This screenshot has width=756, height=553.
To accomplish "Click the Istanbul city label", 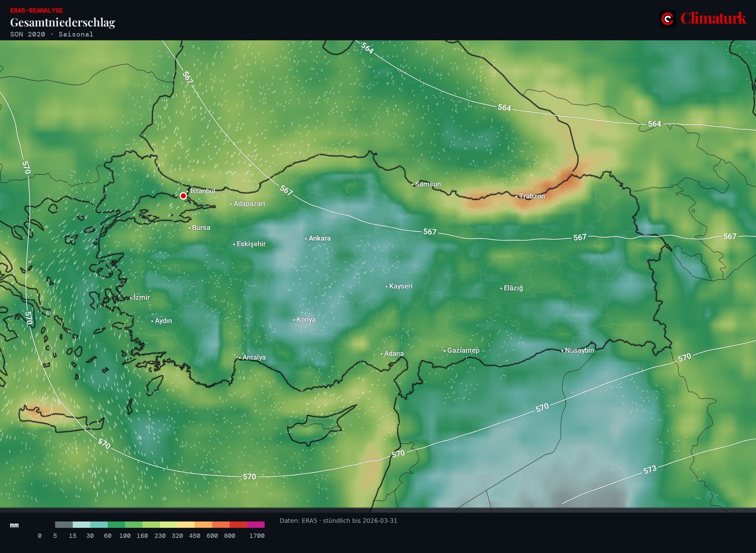I will tap(202, 191).
